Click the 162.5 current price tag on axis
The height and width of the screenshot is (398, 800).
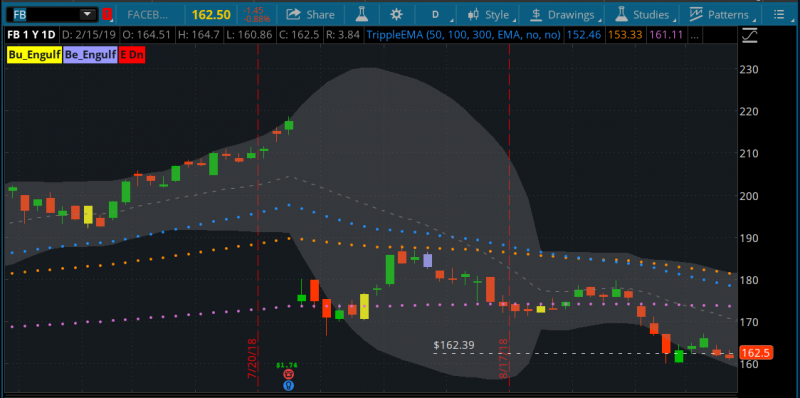click(x=757, y=353)
